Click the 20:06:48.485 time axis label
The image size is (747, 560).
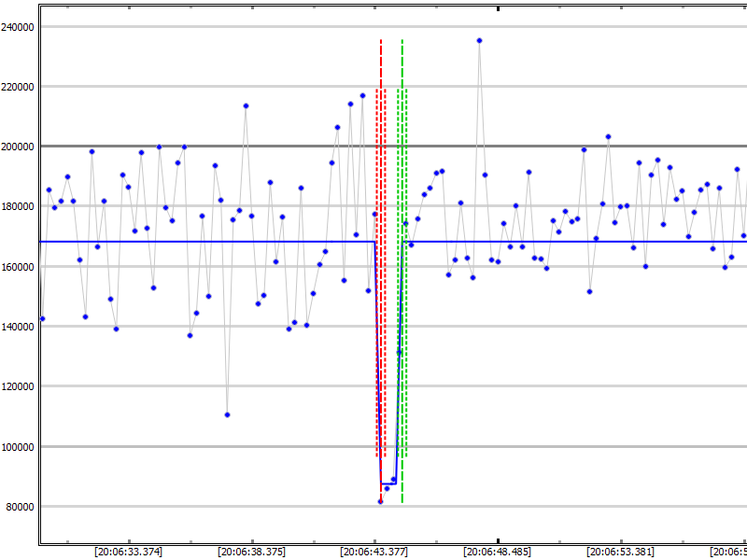(498, 552)
